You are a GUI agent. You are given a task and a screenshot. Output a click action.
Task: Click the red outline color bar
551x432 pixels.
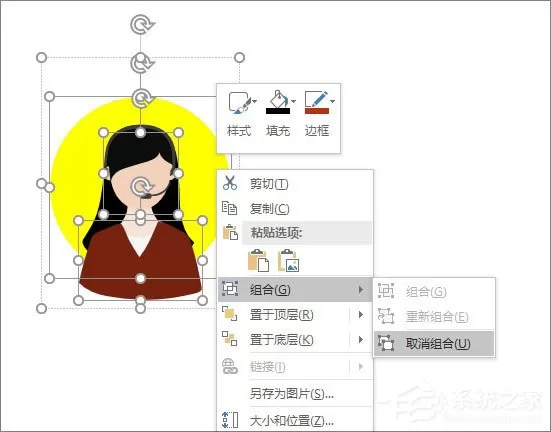point(317,111)
